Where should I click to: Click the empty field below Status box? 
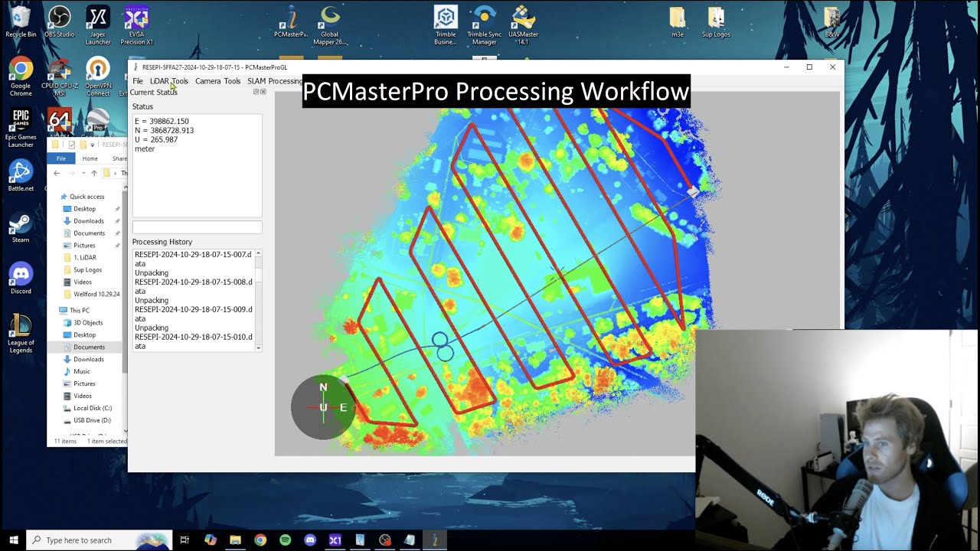click(x=197, y=227)
